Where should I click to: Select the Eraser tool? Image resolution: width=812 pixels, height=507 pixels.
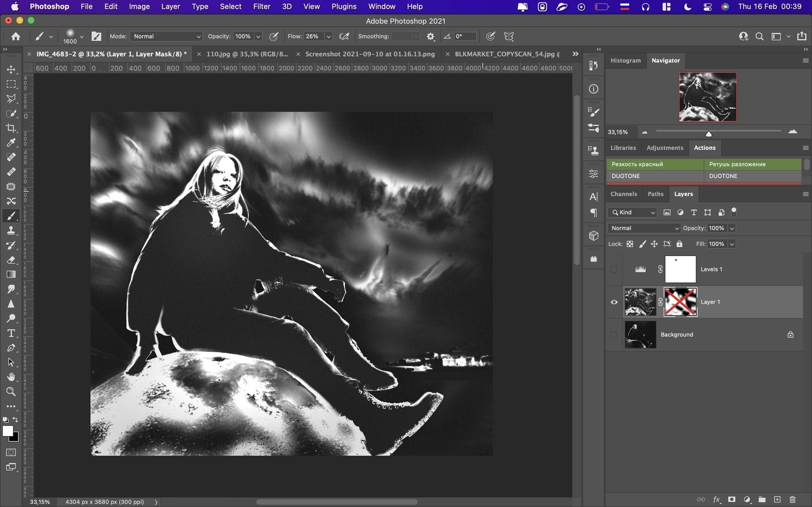tap(11, 260)
